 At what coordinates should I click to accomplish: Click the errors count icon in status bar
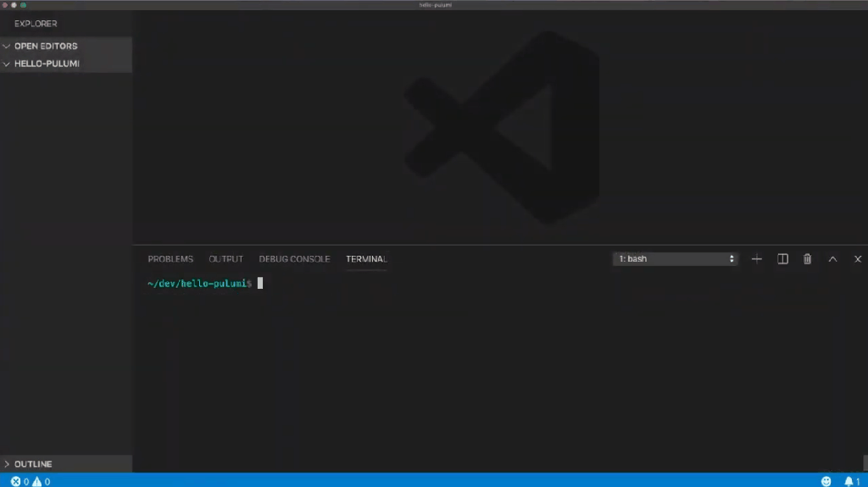pos(16,481)
